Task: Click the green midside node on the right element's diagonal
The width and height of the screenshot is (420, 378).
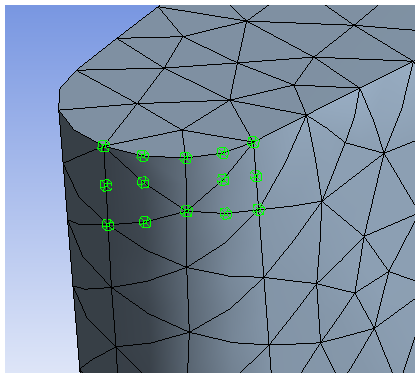Action: (223, 180)
